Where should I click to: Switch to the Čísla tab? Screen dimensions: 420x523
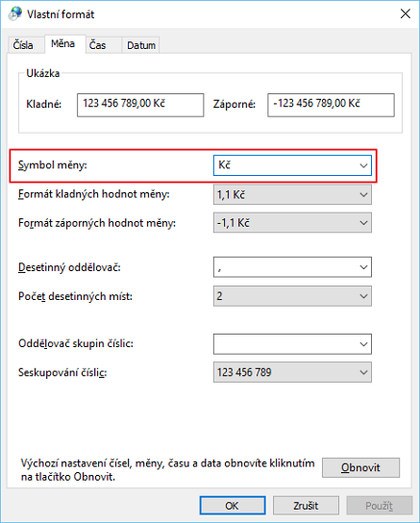[23, 45]
